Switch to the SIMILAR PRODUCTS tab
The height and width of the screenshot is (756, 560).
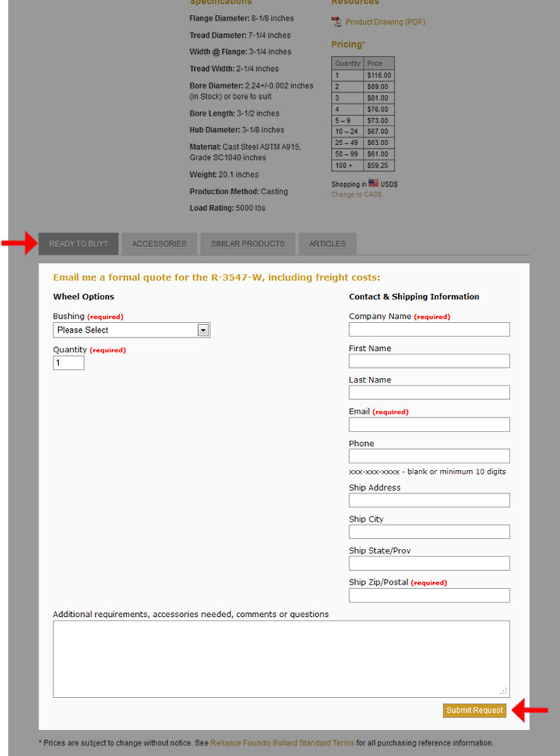pyautogui.click(x=248, y=243)
